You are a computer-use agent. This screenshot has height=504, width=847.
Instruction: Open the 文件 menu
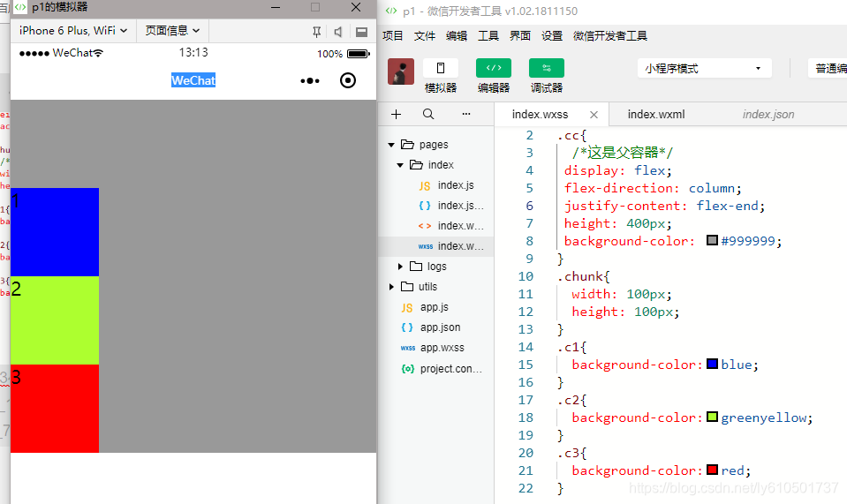coord(425,35)
